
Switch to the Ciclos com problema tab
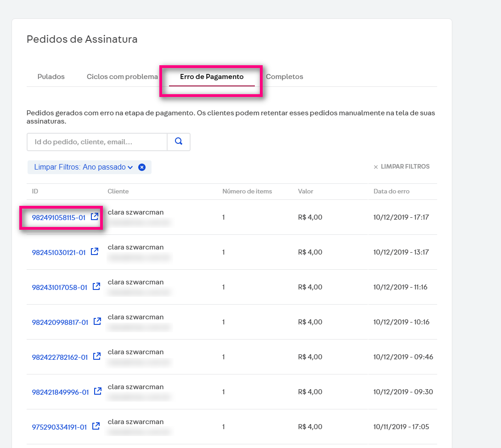122,77
